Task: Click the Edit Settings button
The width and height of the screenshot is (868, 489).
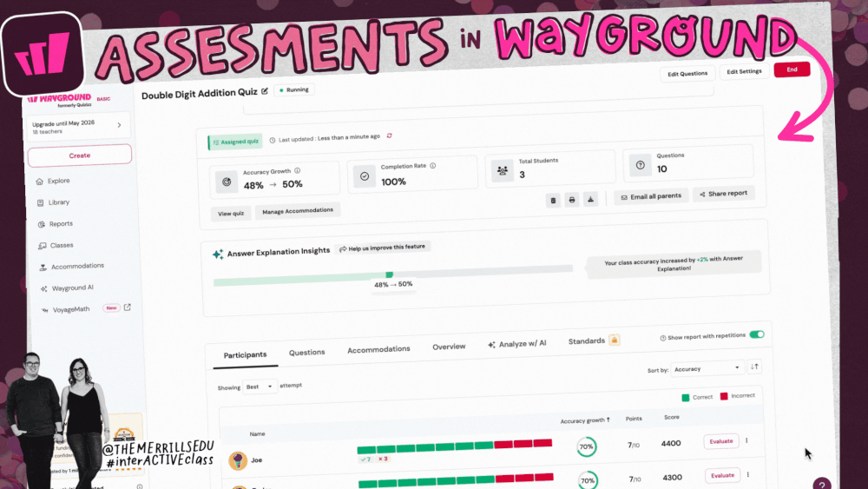Action: 744,71
